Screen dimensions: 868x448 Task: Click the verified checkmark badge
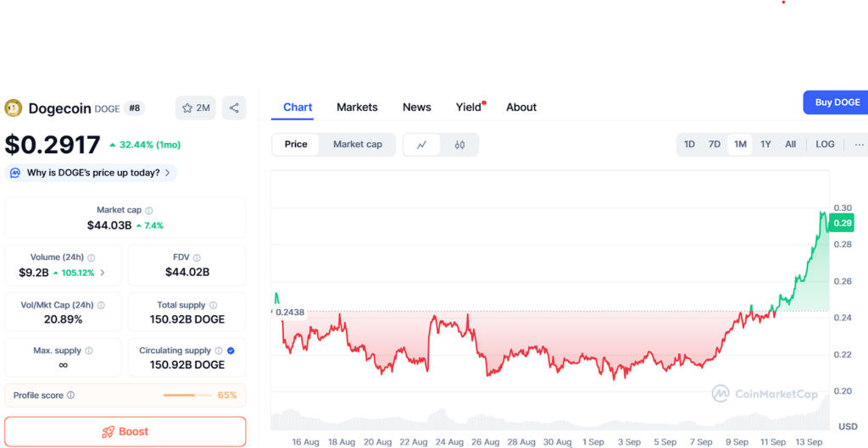point(231,351)
